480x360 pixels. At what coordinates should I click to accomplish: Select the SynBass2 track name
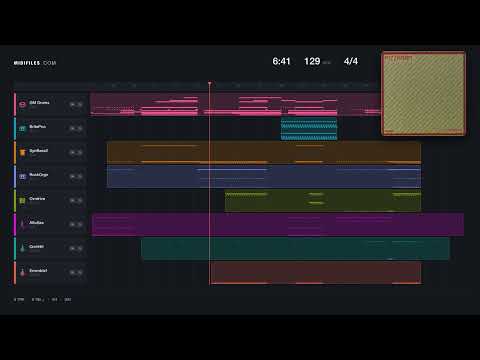pos(39,150)
